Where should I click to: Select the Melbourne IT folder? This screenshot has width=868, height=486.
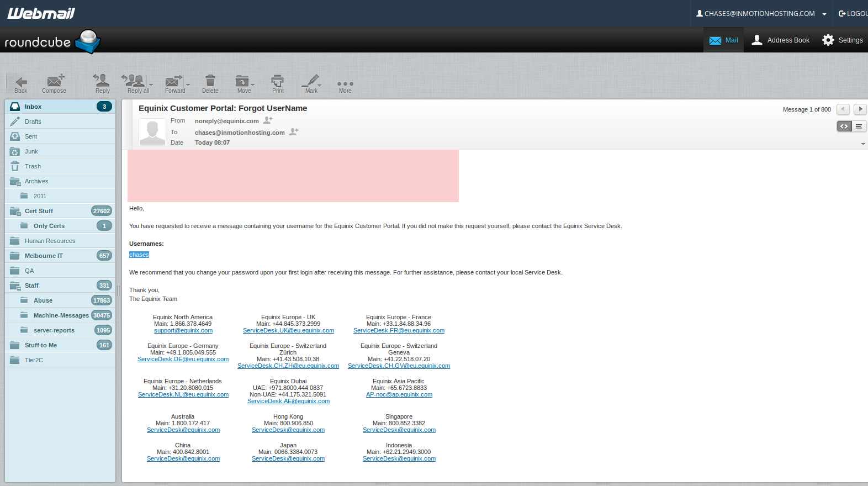coord(44,256)
